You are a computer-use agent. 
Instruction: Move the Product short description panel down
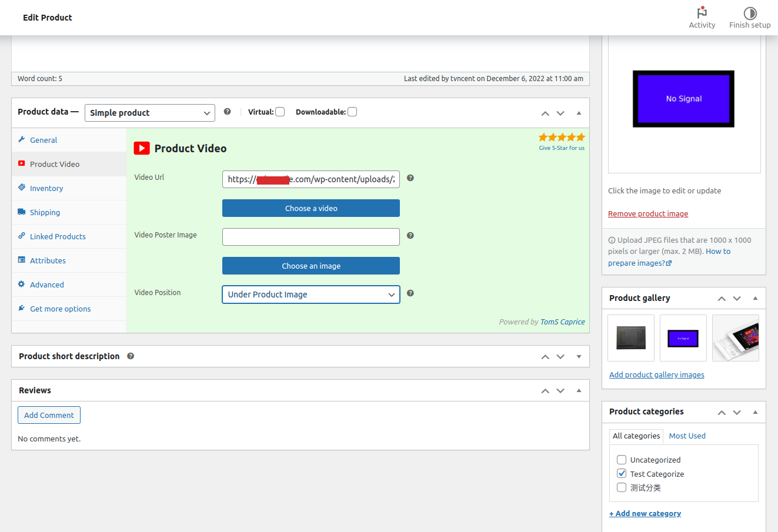pyautogui.click(x=560, y=357)
